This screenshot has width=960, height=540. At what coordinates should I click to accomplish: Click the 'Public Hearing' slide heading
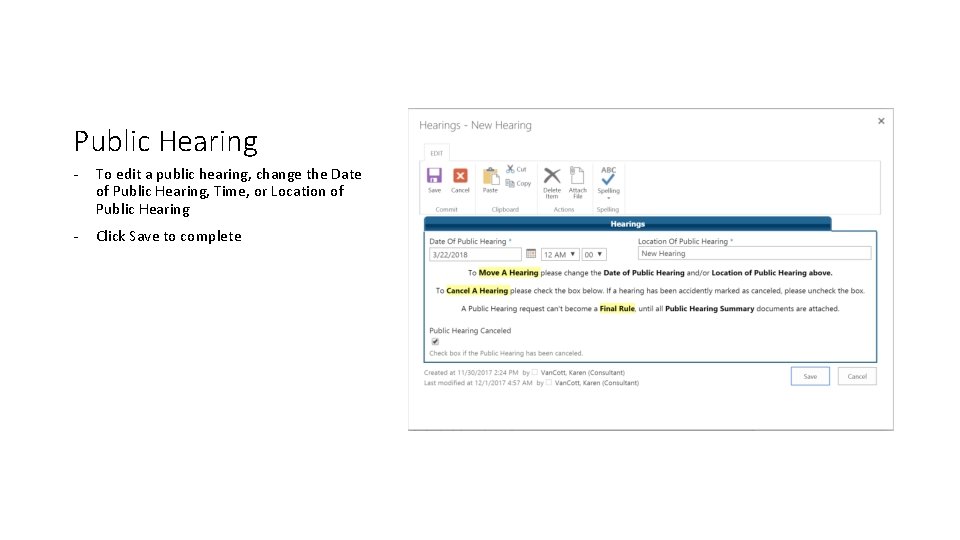pyautogui.click(x=166, y=141)
